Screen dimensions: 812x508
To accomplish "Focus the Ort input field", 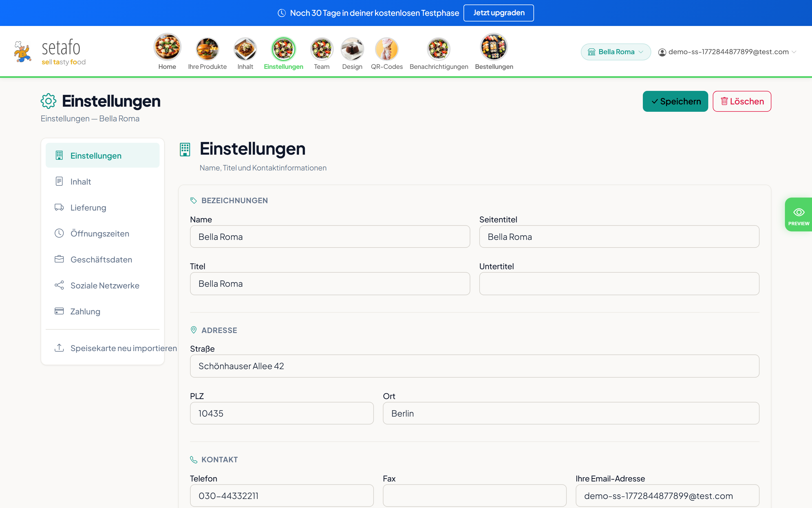I will coord(571,413).
